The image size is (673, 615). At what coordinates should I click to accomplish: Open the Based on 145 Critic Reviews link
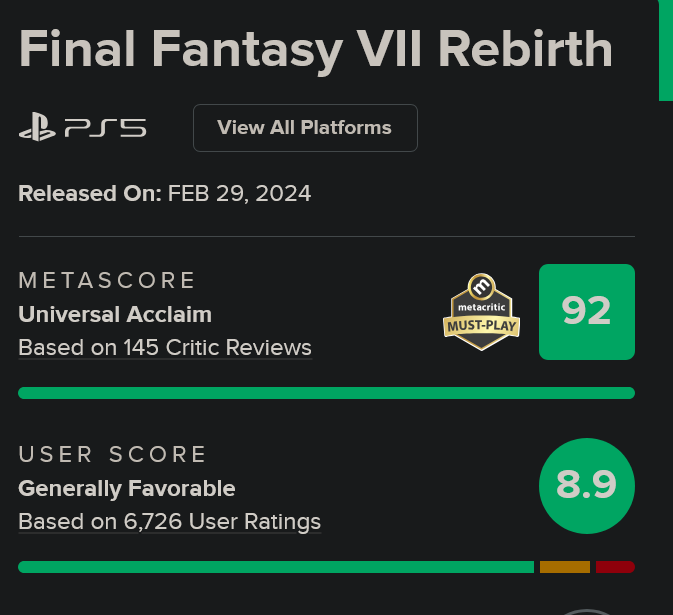coord(165,348)
